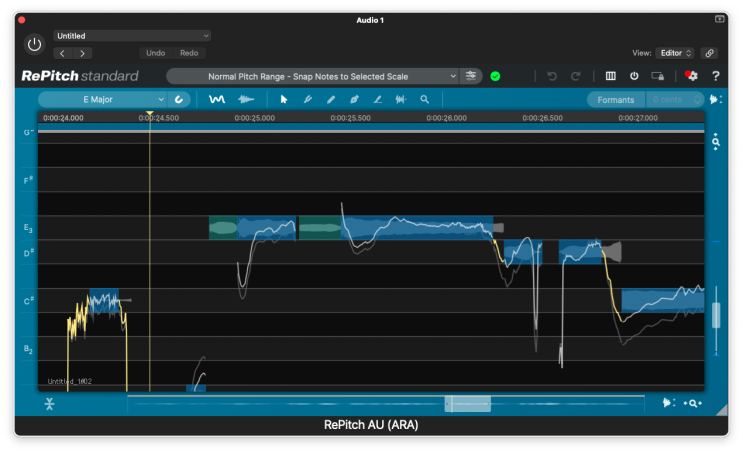
Task: Click the Untitled_1#02 clip name
Action: click(70, 381)
